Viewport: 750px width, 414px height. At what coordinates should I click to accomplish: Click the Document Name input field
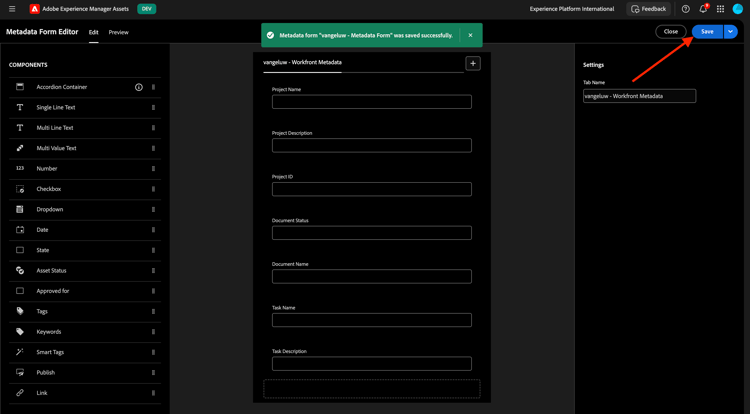click(372, 276)
